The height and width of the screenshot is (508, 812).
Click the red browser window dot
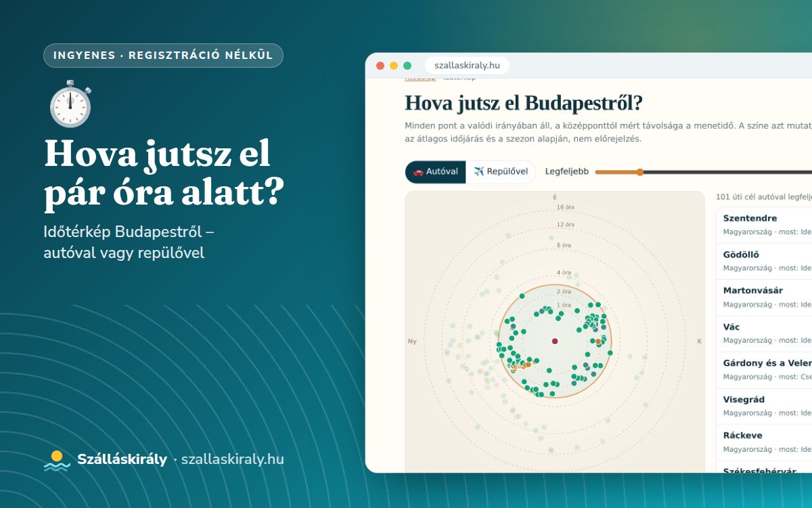(x=380, y=66)
